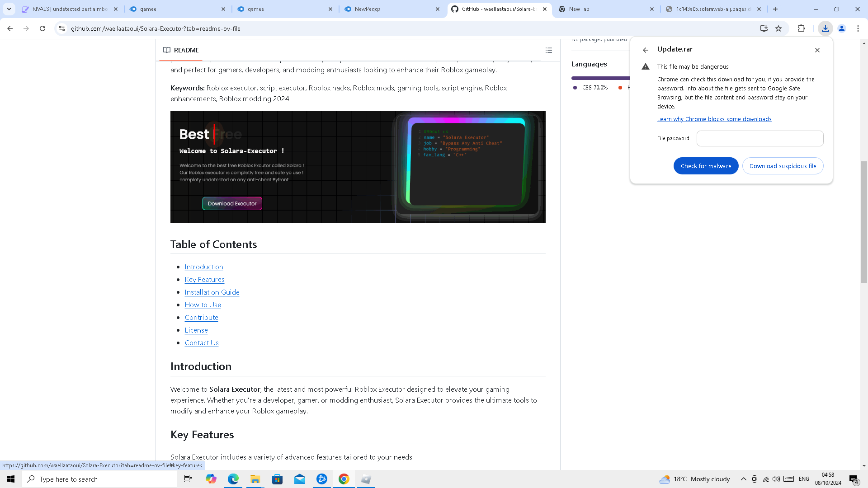Expand the tab search dropdown arrow

point(9,9)
